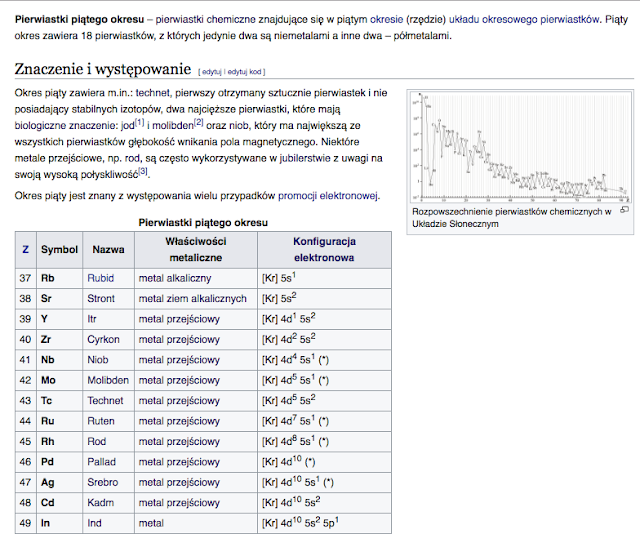Click 'Właściwości metaliczne' column header
The width and height of the screenshot is (640, 534).
click(196, 249)
